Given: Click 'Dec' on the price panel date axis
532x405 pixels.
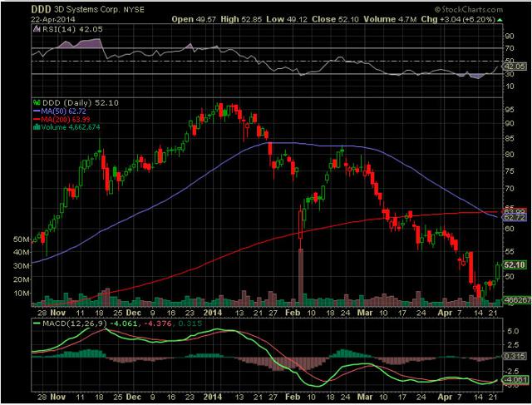Looking at the screenshot, I should tap(133, 313).
